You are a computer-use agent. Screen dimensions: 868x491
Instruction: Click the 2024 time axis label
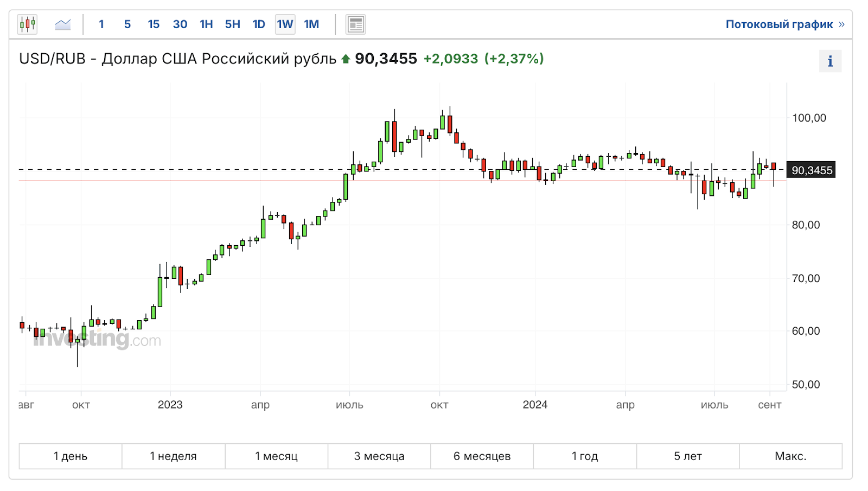[535, 405]
